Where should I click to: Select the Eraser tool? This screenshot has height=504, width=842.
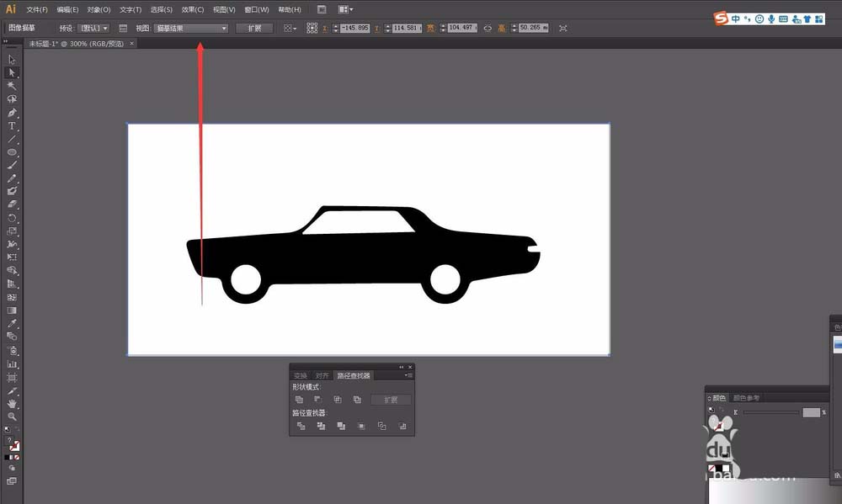pos(12,204)
